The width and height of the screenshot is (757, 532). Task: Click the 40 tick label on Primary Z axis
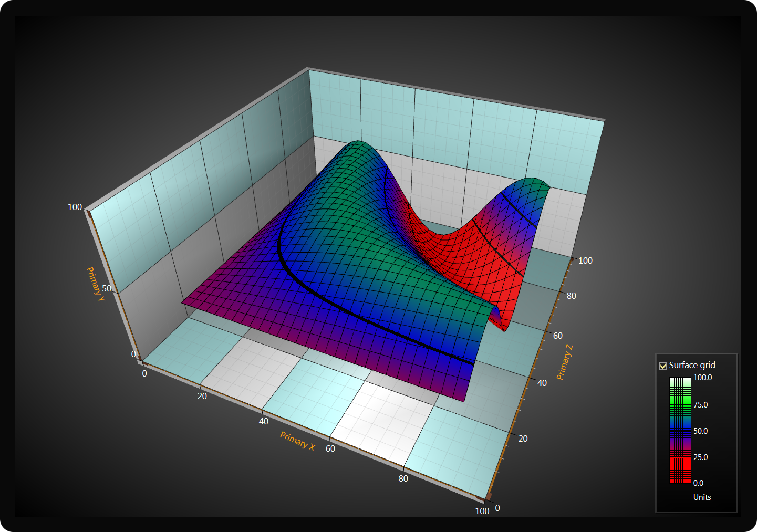(x=542, y=383)
